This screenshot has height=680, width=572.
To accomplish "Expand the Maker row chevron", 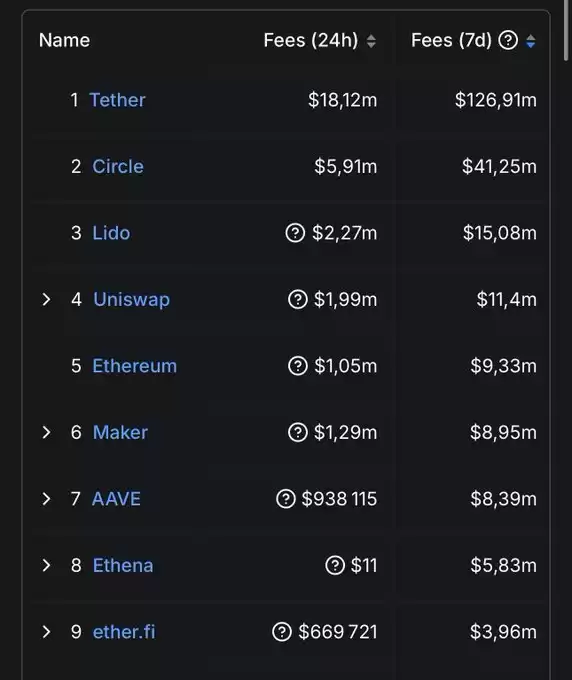I will (46, 432).
